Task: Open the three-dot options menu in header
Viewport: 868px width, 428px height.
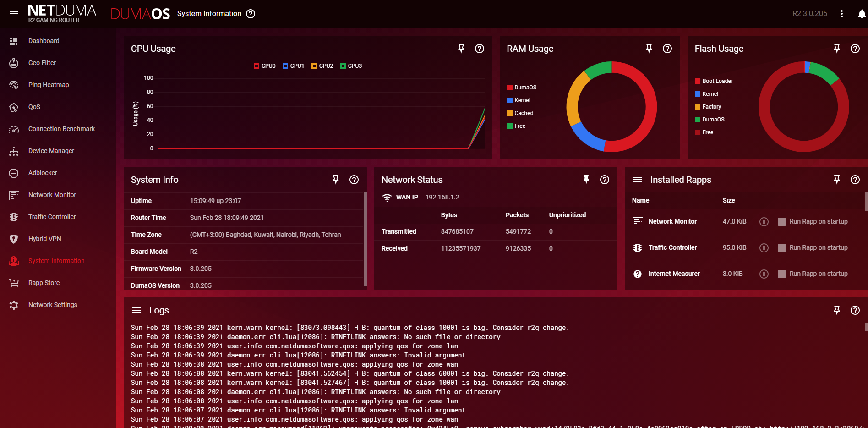Action: point(842,14)
